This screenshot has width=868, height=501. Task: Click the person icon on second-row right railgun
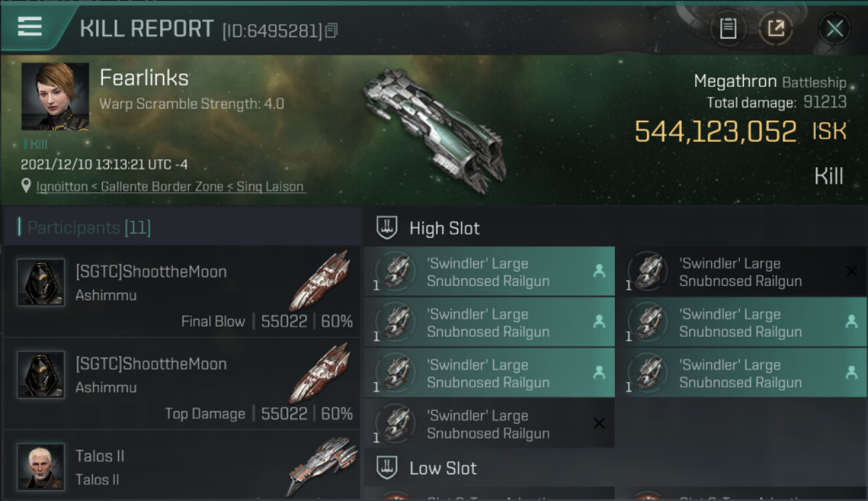coord(851,321)
